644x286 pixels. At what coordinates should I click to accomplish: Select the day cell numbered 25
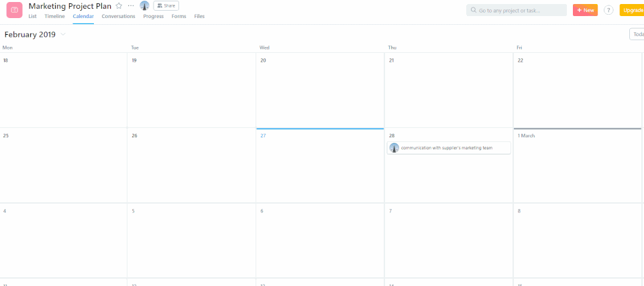pyautogui.click(x=64, y=165)
